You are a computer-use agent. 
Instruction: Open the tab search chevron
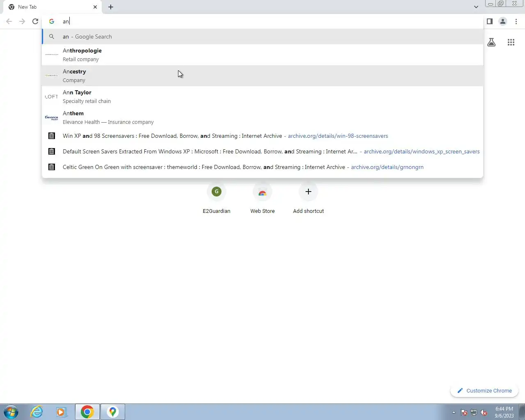coord(476,7)
